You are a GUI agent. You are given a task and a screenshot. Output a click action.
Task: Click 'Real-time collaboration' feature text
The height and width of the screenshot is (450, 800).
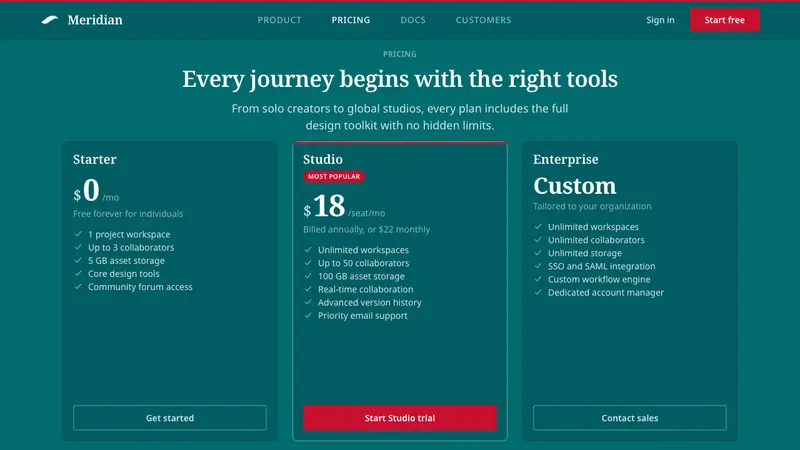[366, 289]
